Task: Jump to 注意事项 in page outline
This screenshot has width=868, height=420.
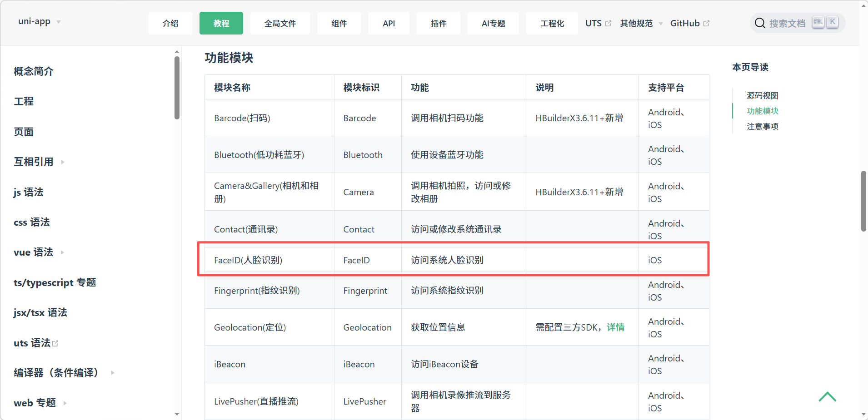Action: tap(762, 127)
